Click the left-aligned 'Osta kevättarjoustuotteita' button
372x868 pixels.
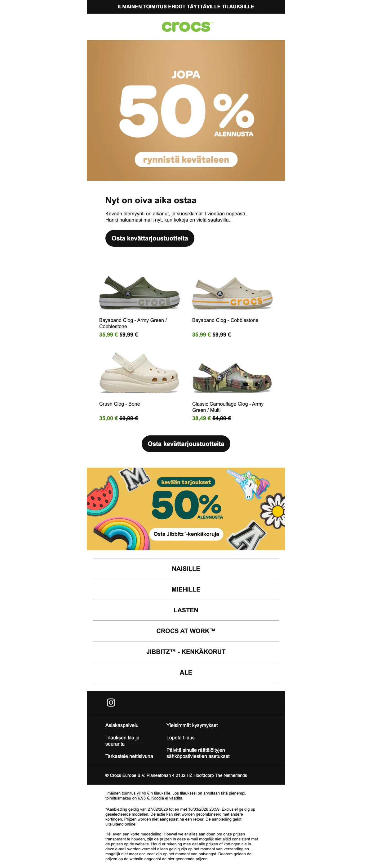click(x=150, y=238)
